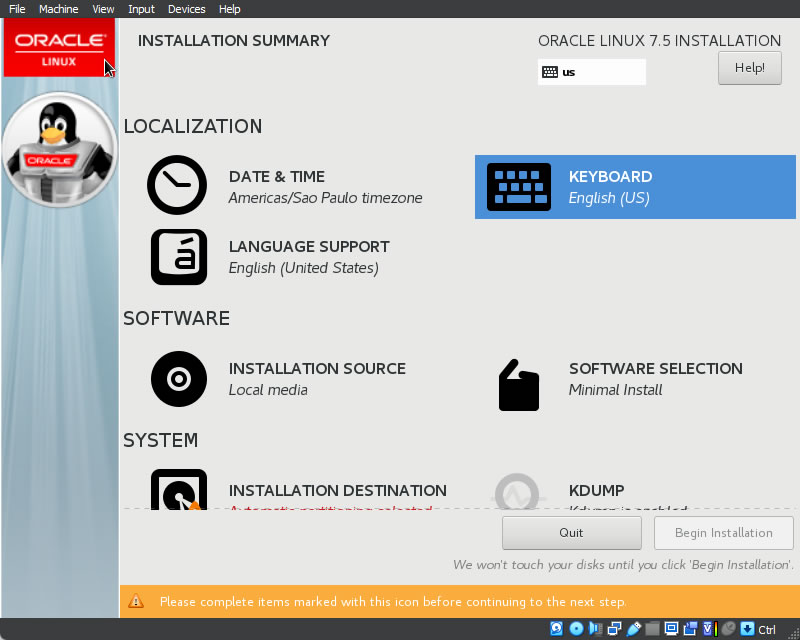Click the 'We won't touch your disks' note
800x640 pixels.
[623, 565]
